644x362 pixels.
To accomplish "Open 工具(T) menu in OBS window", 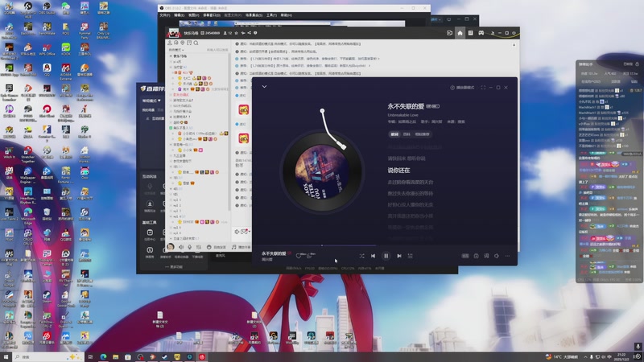I will pos(271,15).
